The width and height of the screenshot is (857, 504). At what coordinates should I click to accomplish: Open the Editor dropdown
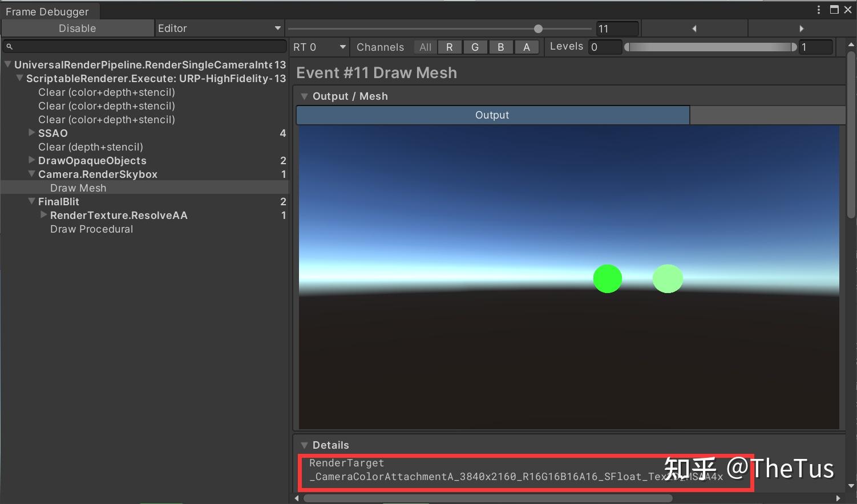(x=220, y=28)
